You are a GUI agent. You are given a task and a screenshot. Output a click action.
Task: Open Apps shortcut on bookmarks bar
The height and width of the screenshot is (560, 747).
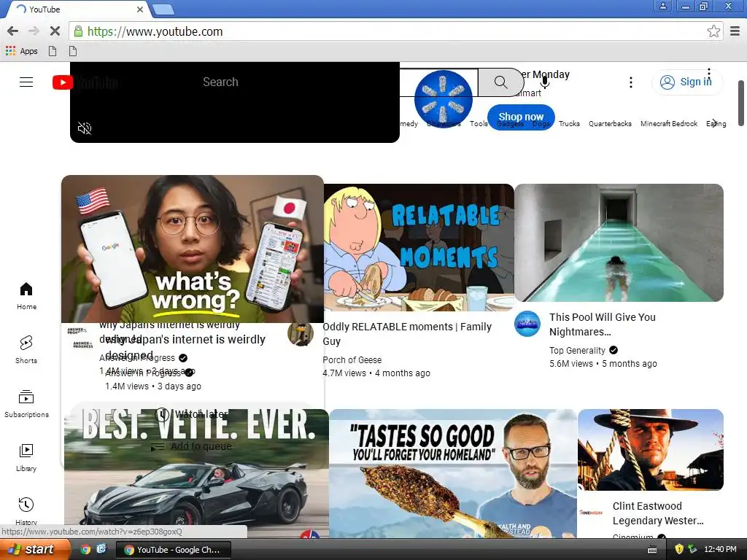pyautogui.click(x=21, y=51)
